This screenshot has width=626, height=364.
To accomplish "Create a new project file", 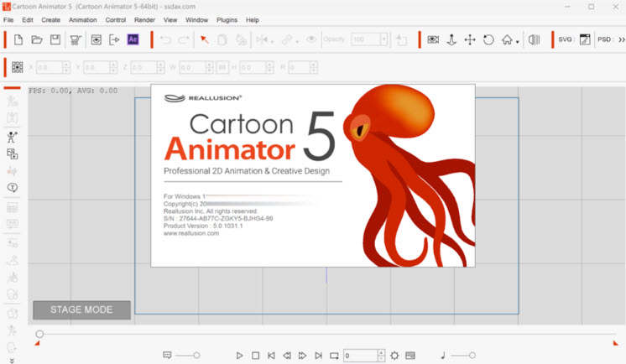I will click(x=18, y=39).
